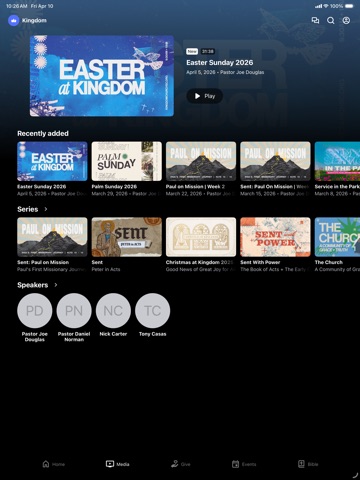This screenshot has width=360, height=480.
Task: Open the Palm Sunday 2026 thumbnail
Action: tap(127, 161)
